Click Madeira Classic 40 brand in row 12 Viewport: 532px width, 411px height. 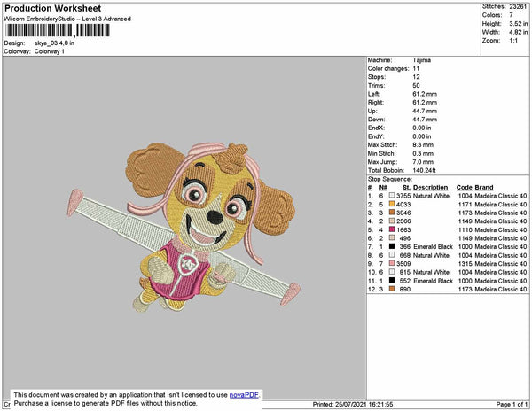click(x=501, y=289)
